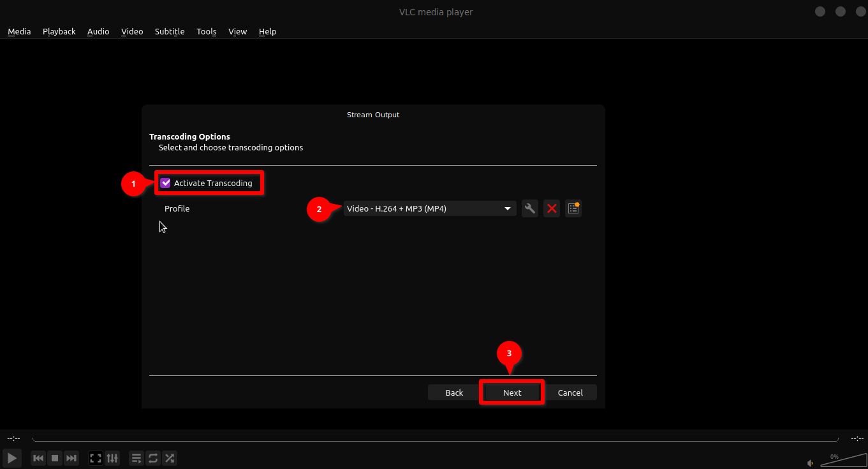868x469 pixels.
Task: Click the wrench icon to edit selected profile
Action: pos(529,208)
